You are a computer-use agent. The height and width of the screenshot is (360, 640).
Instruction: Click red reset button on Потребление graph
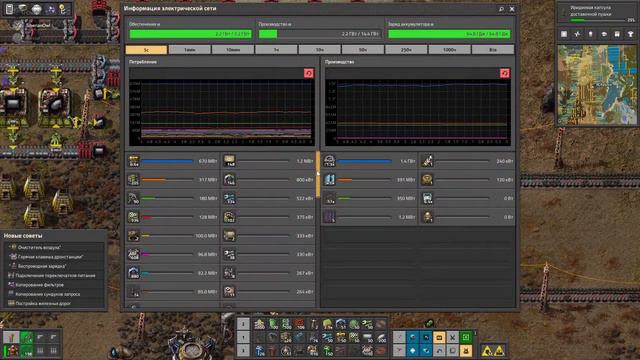[x=309, y=73]
